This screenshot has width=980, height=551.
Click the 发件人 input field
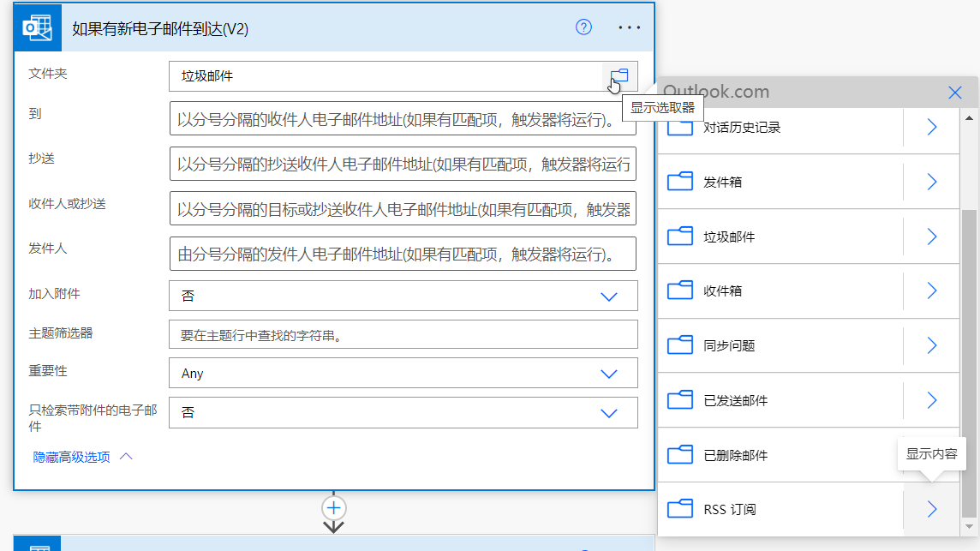[403, 254]
